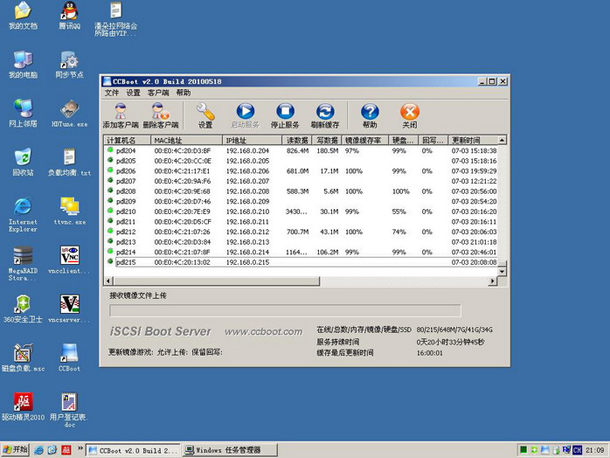Image resolution: width=610 pixels, height=458 pixels.
Task: Click the list's scroll up arrow
Action: [x=502, y=140]
